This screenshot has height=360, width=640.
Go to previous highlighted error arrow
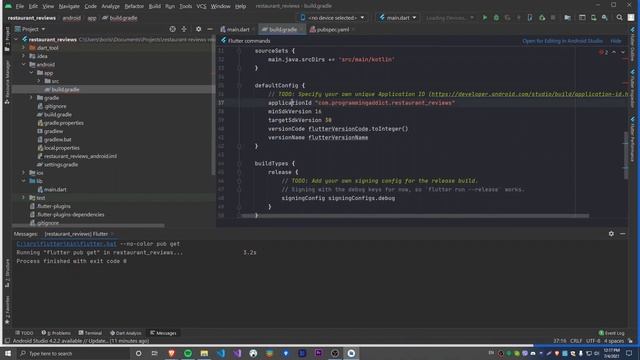click(x=613, y=52)
